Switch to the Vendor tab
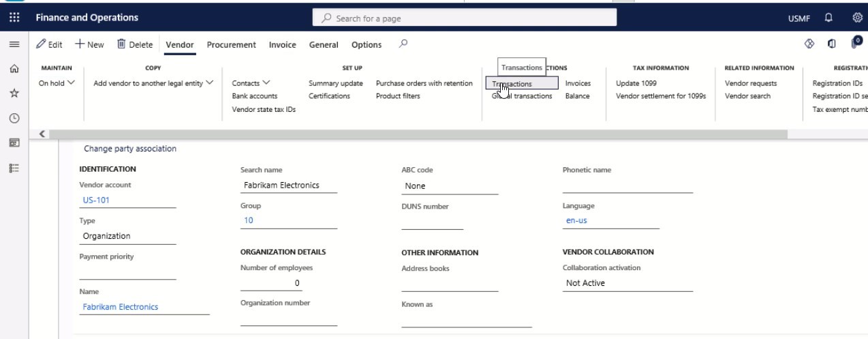This screenshot has height=339, width=868. (x=180, y=45)
